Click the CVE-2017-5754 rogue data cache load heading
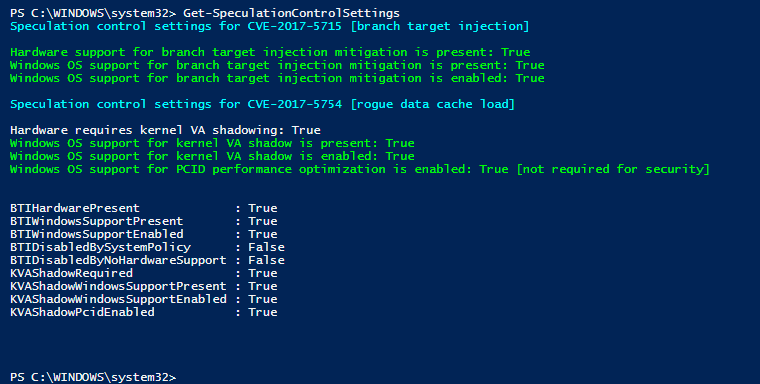The height and width of the screenshot is (384, 760). 262,104
